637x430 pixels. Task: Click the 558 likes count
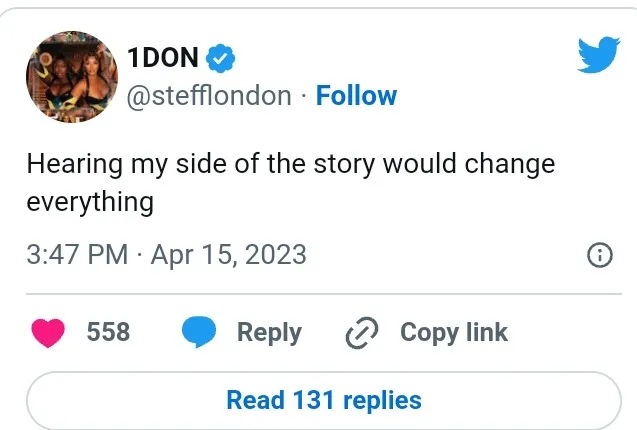(x=108, y=333)
